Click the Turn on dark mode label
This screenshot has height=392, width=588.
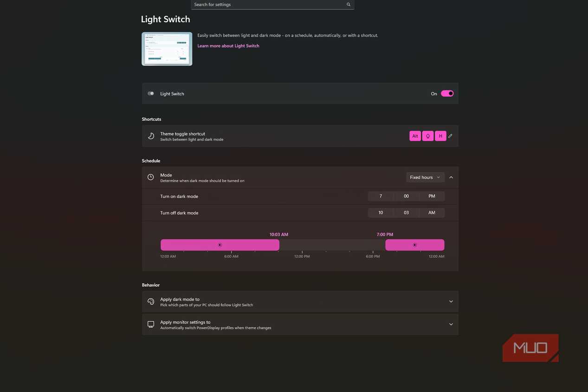179,196
